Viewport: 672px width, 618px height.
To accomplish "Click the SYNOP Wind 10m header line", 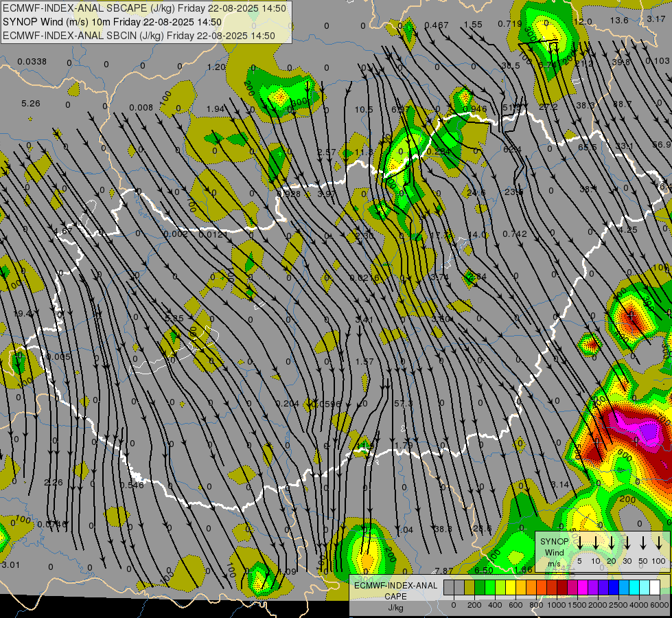I will coord(113,22).
